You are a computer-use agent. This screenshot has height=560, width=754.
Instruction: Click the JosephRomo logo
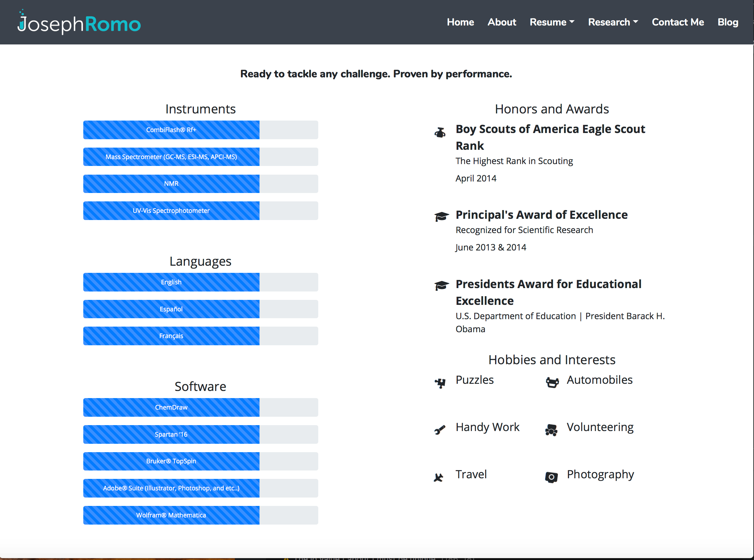point(79,23)
